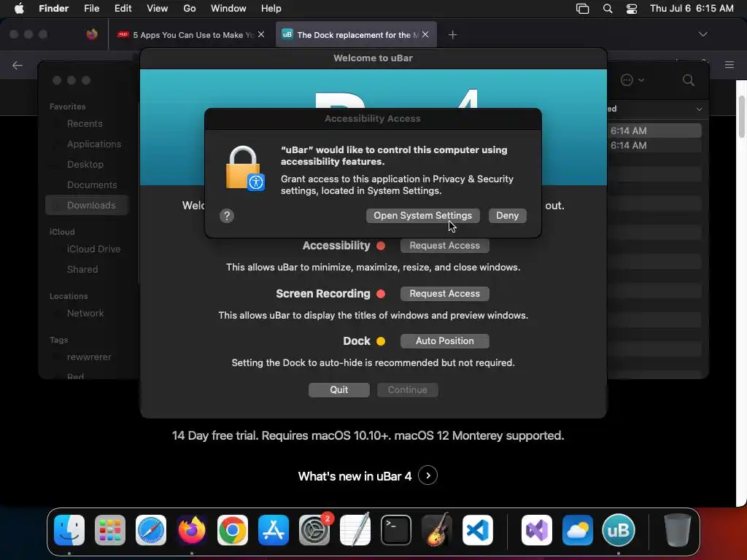Open the Window menu
747x560 pixels.
[228, 9]
